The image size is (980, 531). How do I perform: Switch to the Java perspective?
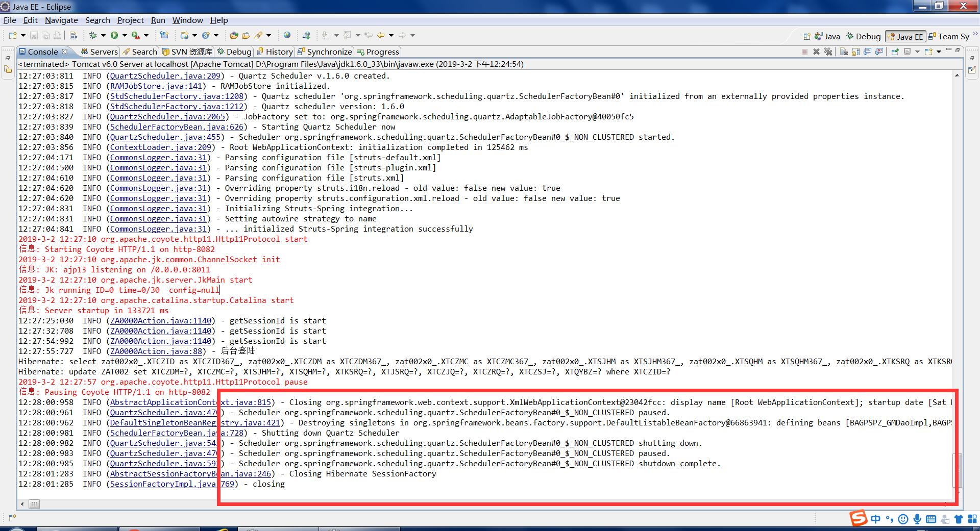[827, 36]
